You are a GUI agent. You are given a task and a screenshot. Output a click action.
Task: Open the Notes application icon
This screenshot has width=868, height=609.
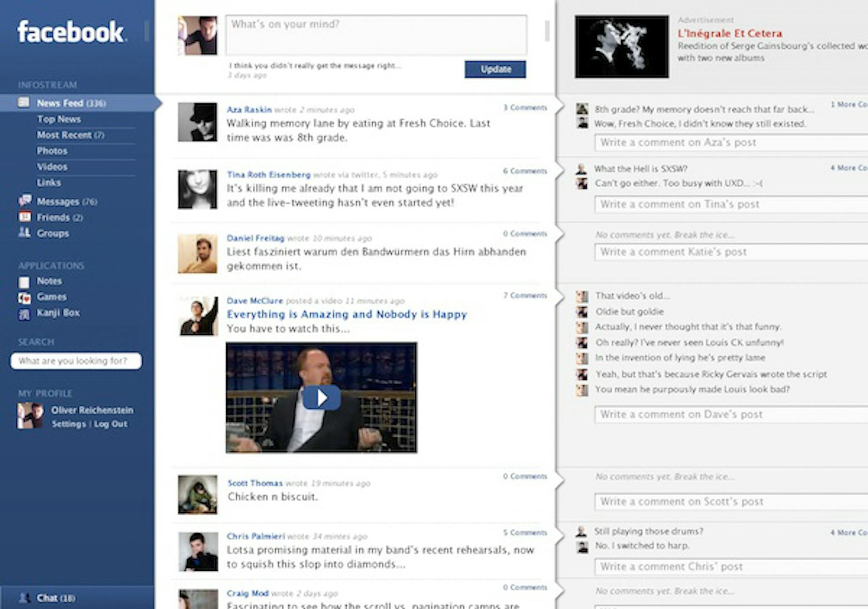pos(25,282)
